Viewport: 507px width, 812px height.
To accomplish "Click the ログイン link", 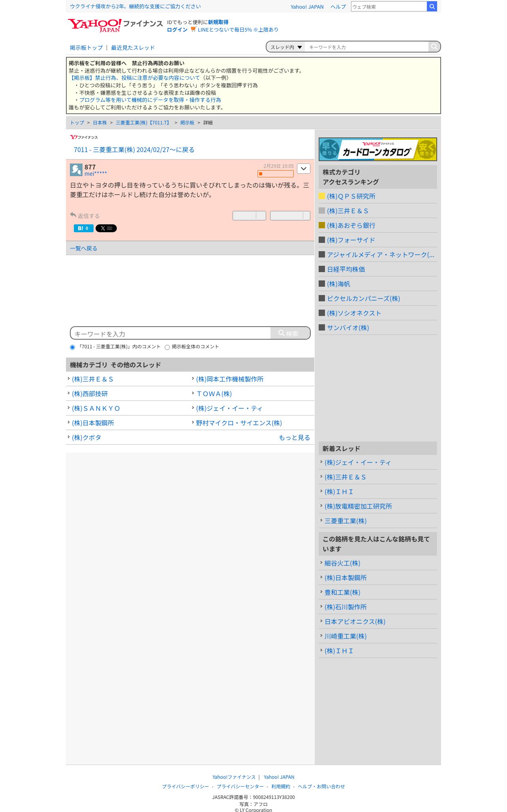I will 177,30.
